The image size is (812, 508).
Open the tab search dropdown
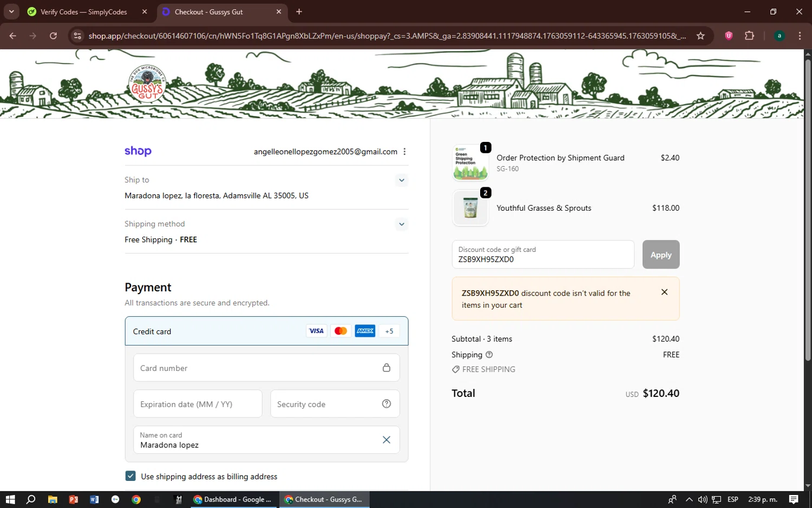click(x=11, y=12)
